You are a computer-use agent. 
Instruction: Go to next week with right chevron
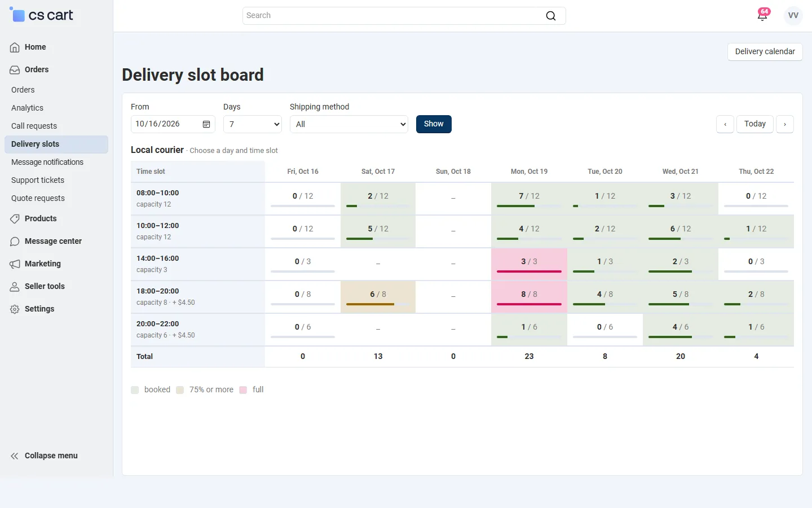[785, 124]
